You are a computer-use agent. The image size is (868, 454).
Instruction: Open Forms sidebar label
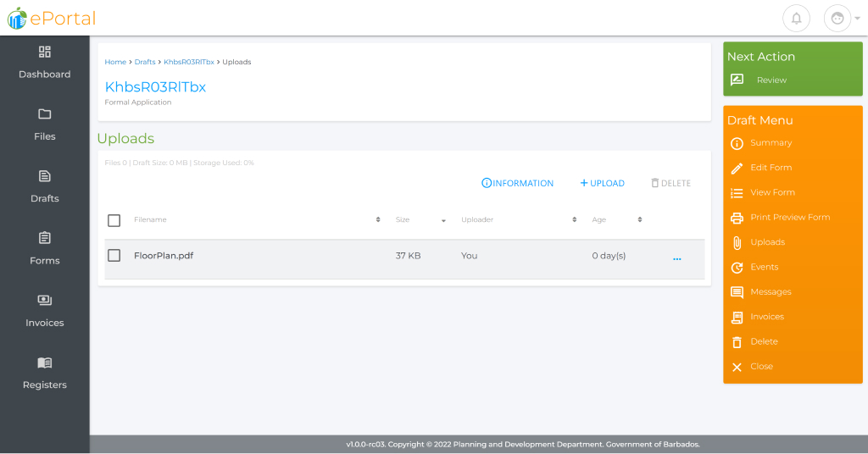point(45,260)
